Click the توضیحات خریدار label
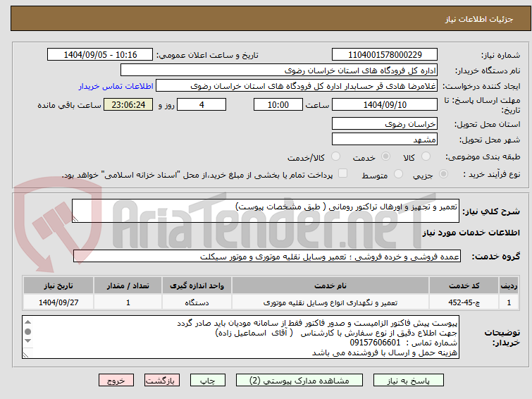This screenshot has width=532, height=399. (x=502, y=338)
